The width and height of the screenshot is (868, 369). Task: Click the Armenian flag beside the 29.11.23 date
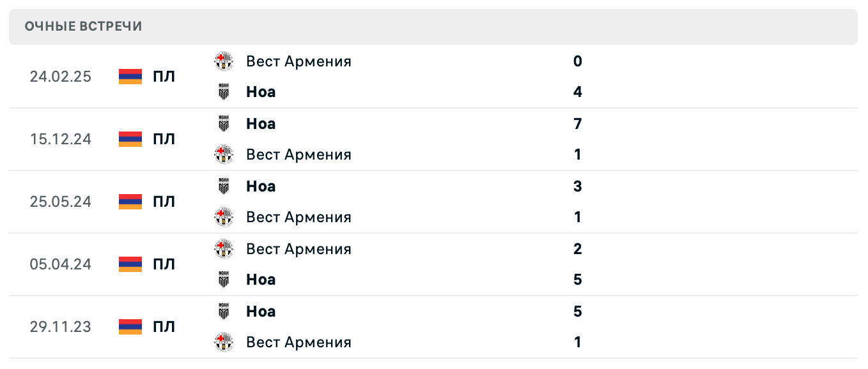click(x=130, y=327)
